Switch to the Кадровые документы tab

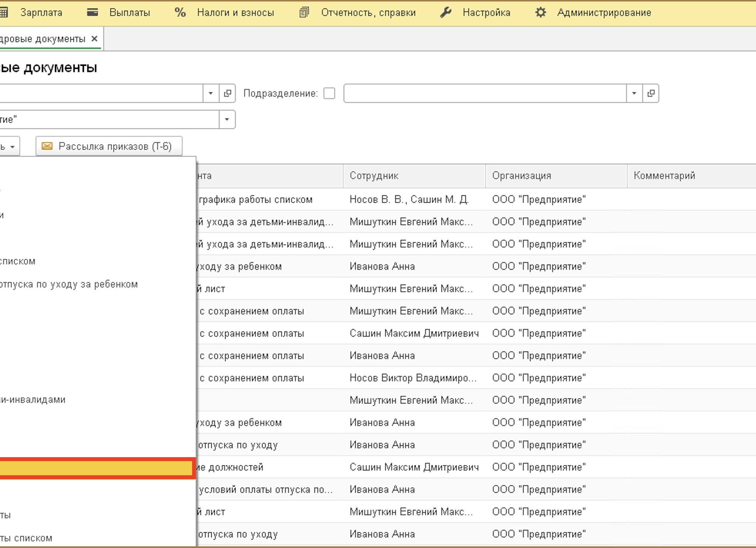coord(42,39)
